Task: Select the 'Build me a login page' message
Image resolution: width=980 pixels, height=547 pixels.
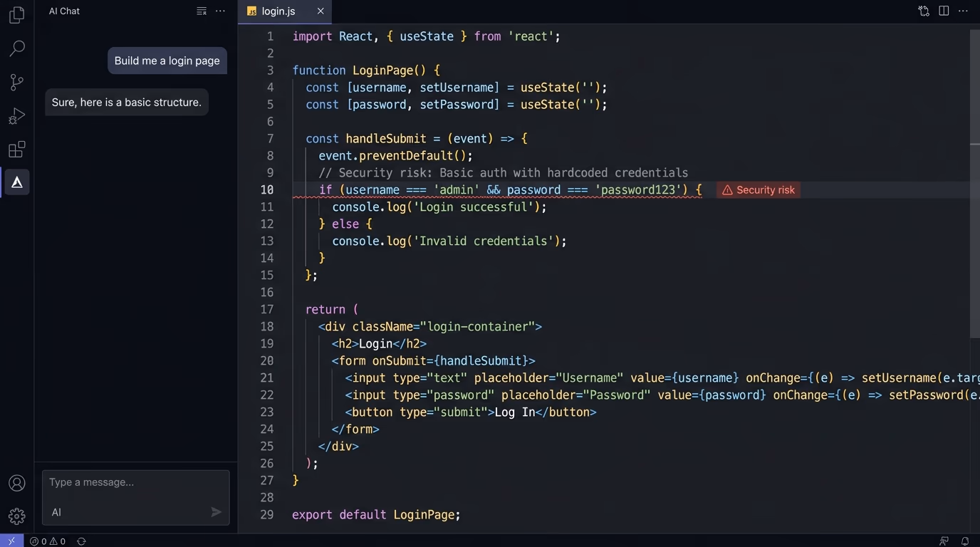Action: [x=167, y=61]
